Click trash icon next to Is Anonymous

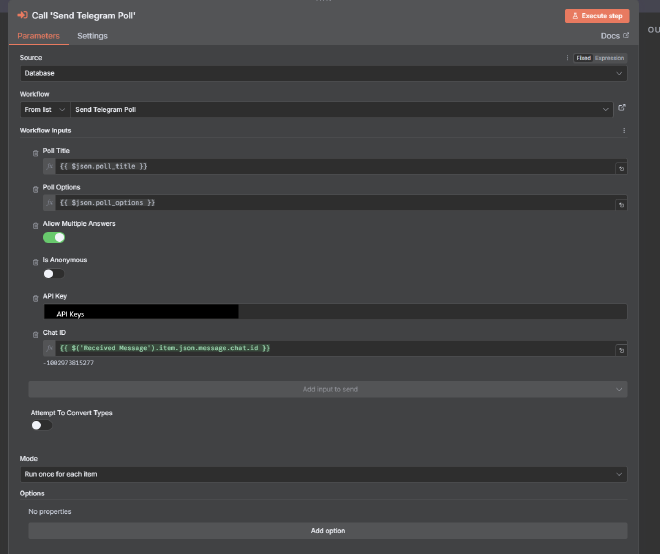36,261
